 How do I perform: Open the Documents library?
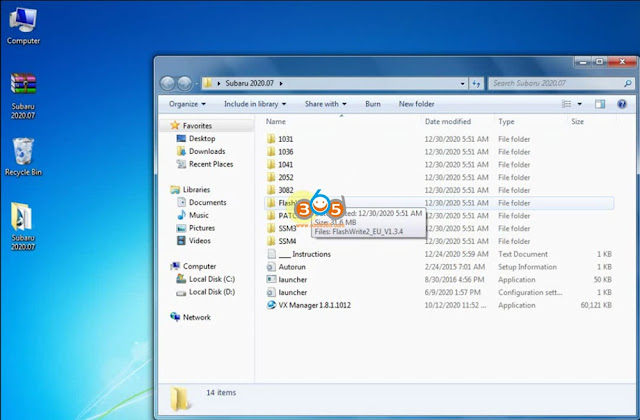click(x=207, y=202)
